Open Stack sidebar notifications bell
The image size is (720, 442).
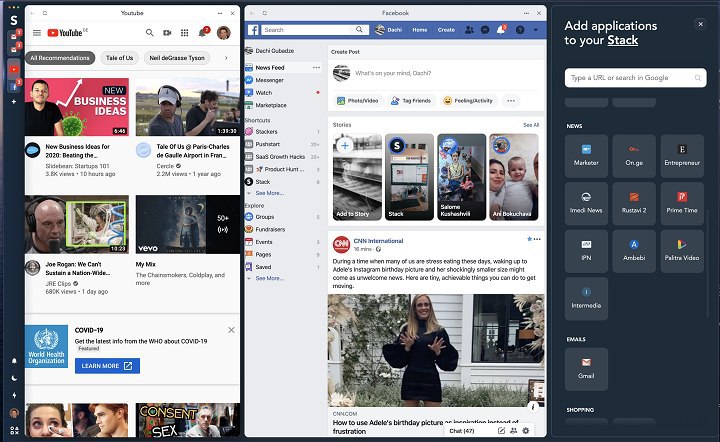pyautogui.click(x=14, y=361)
